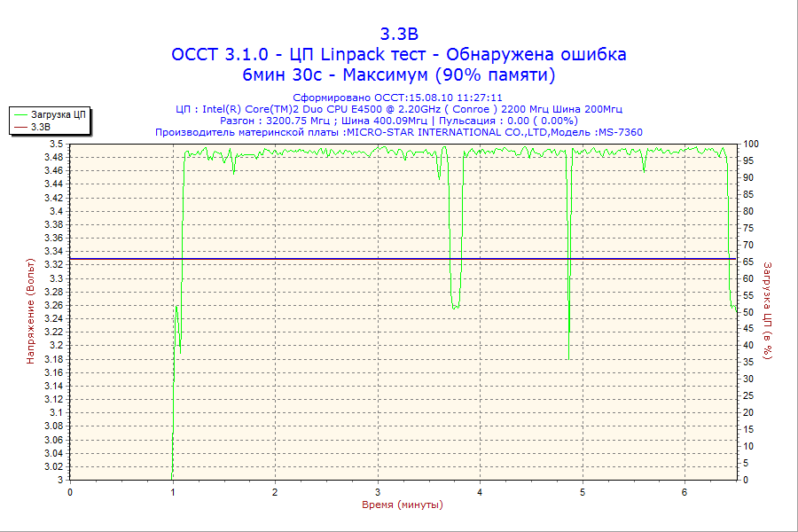Click the dark red line swatch in the legend
The width and height of the screenshot is (798, 532).
(20, 128)
